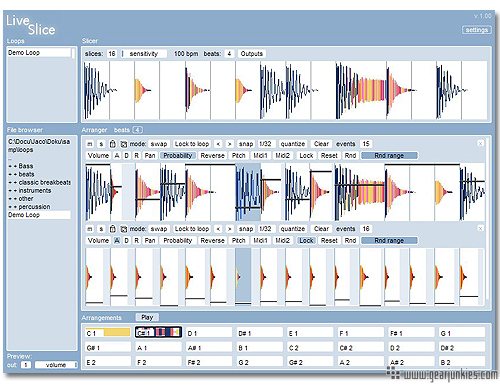The image size is (500, 385).
Task: Open the settings button
Action: coord(477,30)
